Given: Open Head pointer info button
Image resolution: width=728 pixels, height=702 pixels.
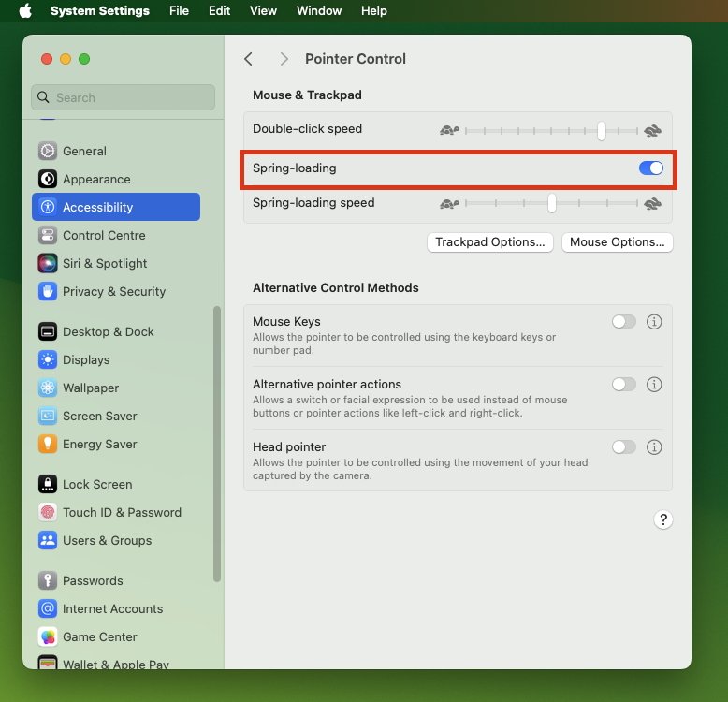Looking at the screenshot, I should pos(654,446).
